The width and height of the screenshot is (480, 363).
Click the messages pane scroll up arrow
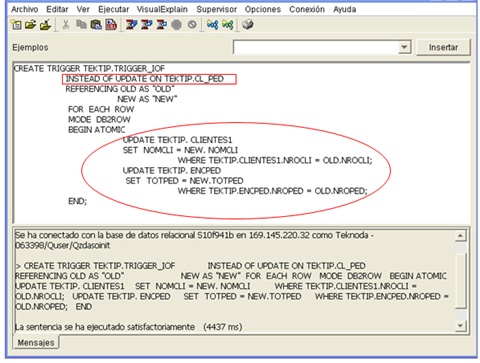[460, 236]
